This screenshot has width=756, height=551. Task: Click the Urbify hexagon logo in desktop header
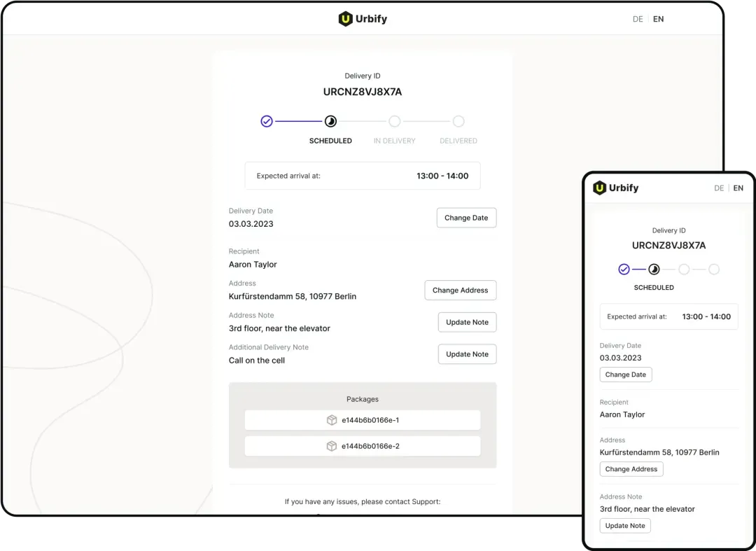click(345, 19)
